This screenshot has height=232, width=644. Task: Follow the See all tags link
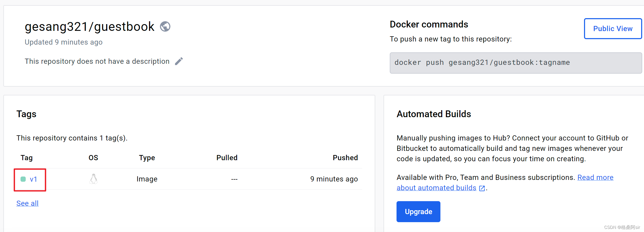coord(28,203)
